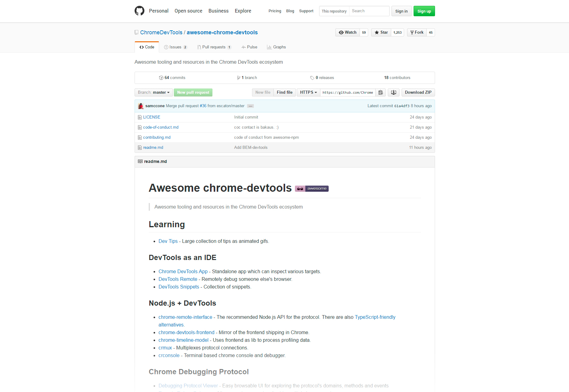Click the GitHub octocat logo
Viewport: 569px width, 392px height.
(x=139, y=11)
